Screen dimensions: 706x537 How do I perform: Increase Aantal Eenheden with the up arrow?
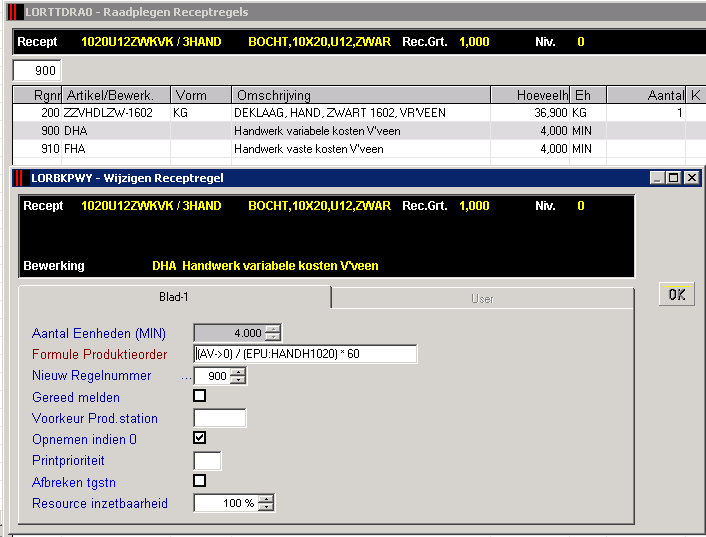[x=272, y=329]
